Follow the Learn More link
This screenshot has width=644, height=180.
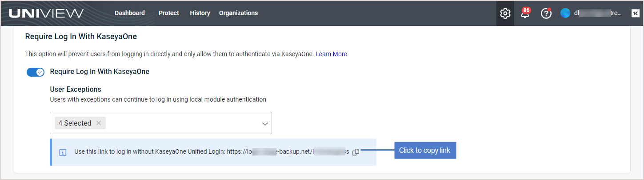coord(331,54)
